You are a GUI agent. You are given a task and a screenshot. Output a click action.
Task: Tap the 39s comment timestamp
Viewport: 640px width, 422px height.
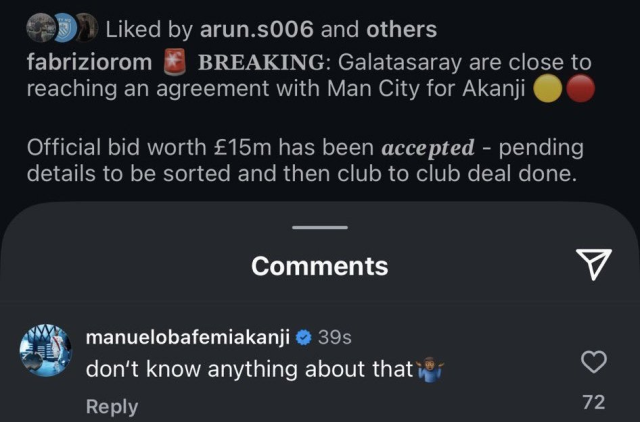[x=334, y=338]
